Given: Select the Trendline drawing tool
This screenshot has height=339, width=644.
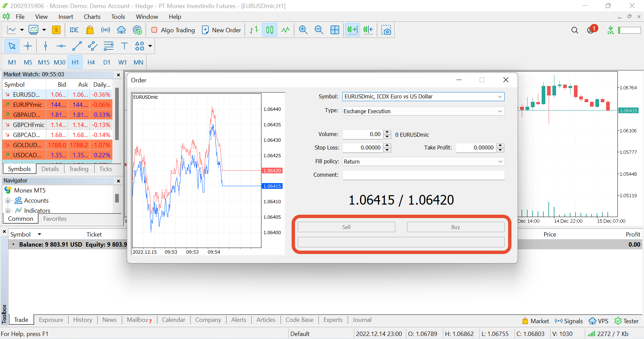Looking at the screenshot, I should 77,46.
